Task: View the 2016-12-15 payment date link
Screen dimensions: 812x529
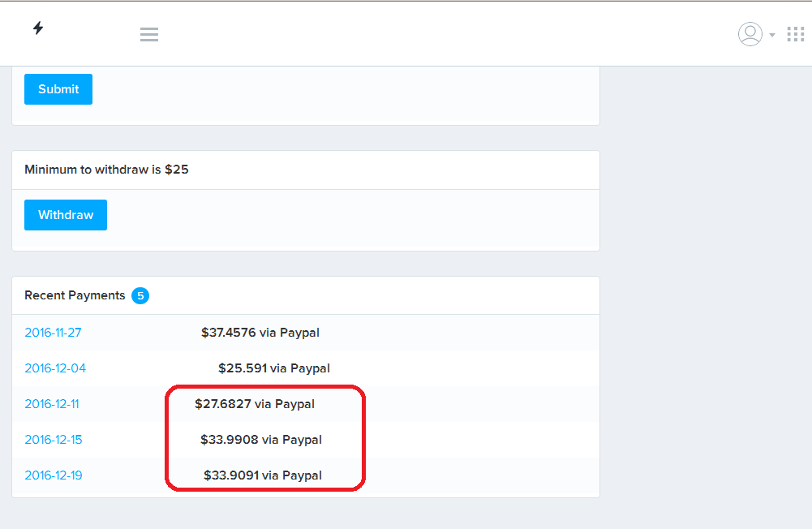Action: coord(54,440)
